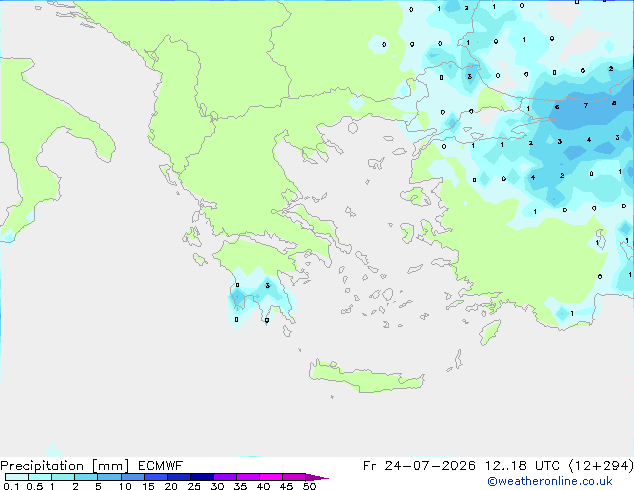Click the forecast offset '(12+294)'

[601, 466]
